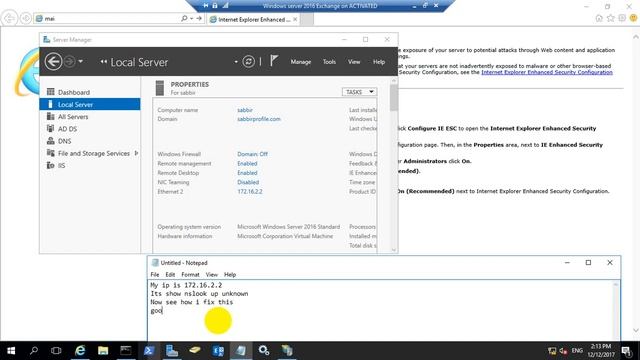Open taskbar search magnifier
Screen dimensions: 640x360
click(x=34, y=351)
